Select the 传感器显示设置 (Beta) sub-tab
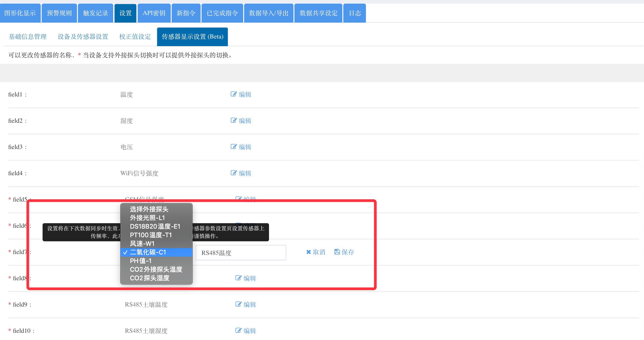 pos(192,37)
